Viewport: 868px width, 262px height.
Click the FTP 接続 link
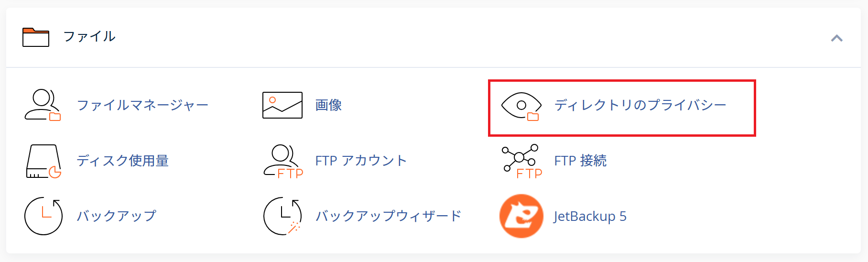[580, 161]
